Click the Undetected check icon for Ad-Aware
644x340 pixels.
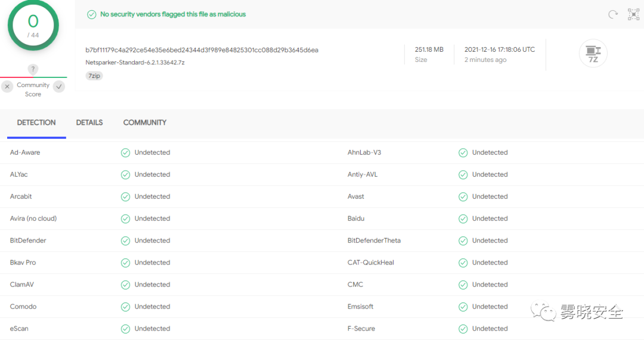[125, 153]
